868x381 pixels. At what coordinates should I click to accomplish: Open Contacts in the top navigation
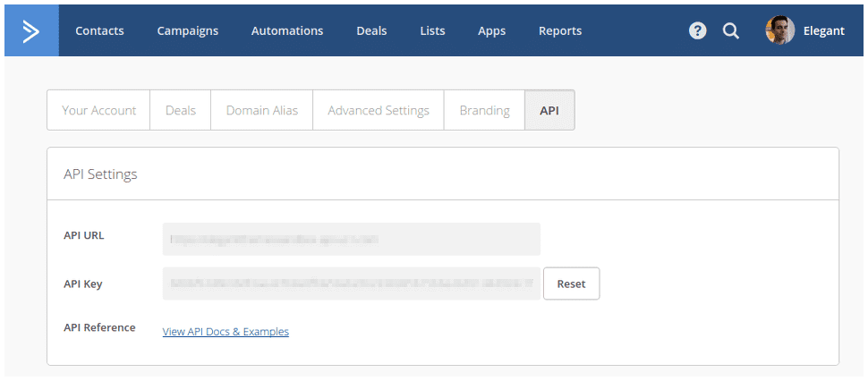(99, 30)
